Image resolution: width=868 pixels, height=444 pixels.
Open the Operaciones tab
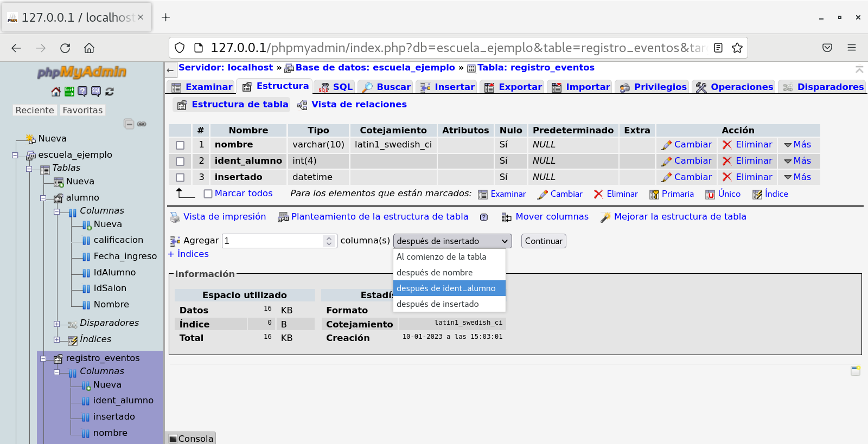coord(735,87)
